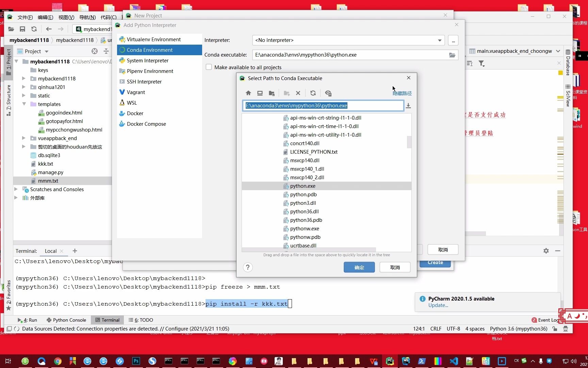
Task: Click 取消 in Add Python Interpreter dialog
Action: point(443,249)
